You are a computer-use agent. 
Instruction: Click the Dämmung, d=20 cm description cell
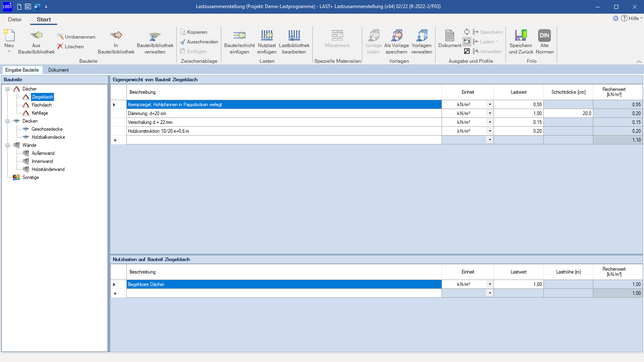pos(284,113)
